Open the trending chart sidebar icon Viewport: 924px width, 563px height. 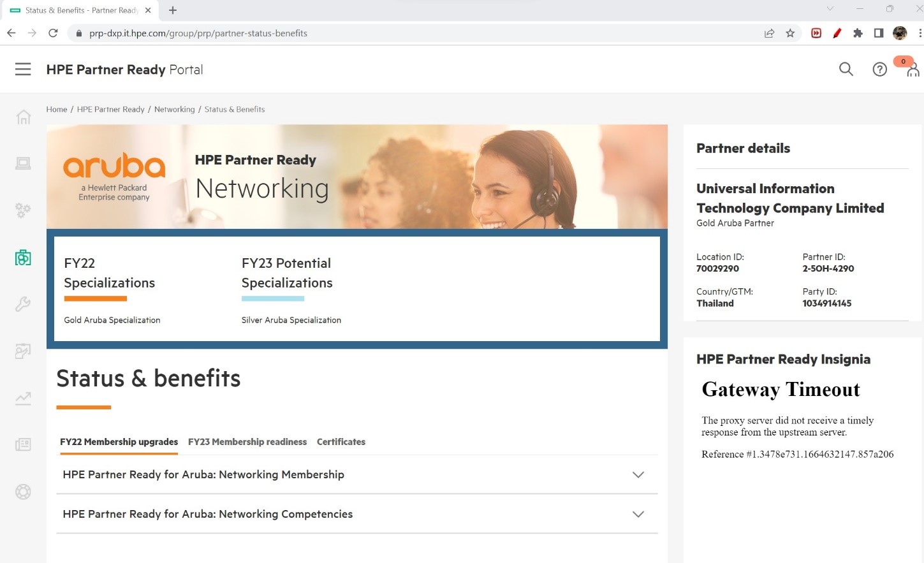pyautogui.click(x=23, y=398)
